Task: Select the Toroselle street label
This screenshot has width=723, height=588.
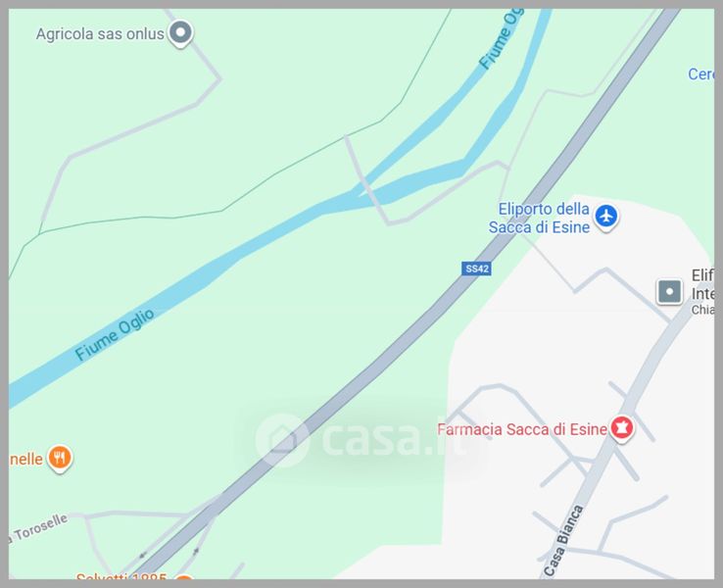Action: click(x=38, y=528)
